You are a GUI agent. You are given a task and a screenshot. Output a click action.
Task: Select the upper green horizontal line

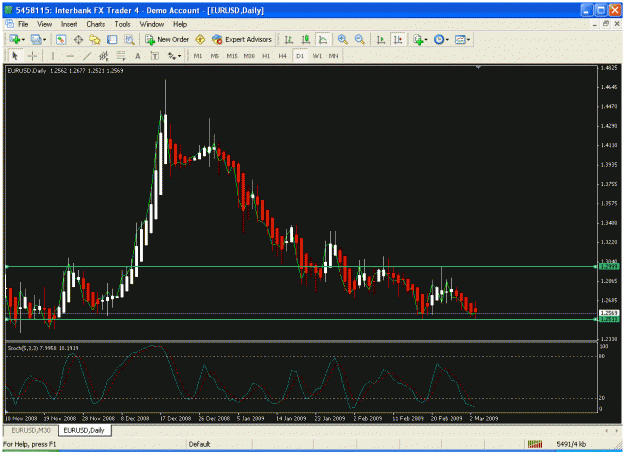[301, 267]
